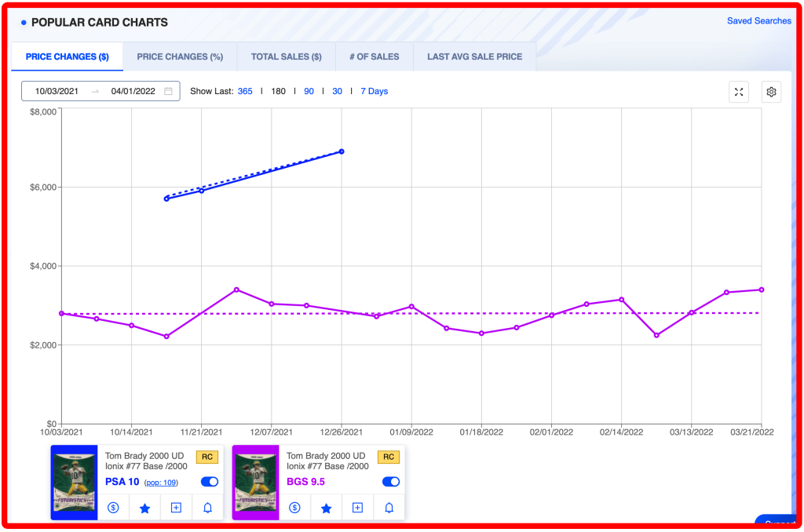804x532 pixels.
Task: Click plus add icon on BGS 9.5 card
Action: (x=357, y=508)
